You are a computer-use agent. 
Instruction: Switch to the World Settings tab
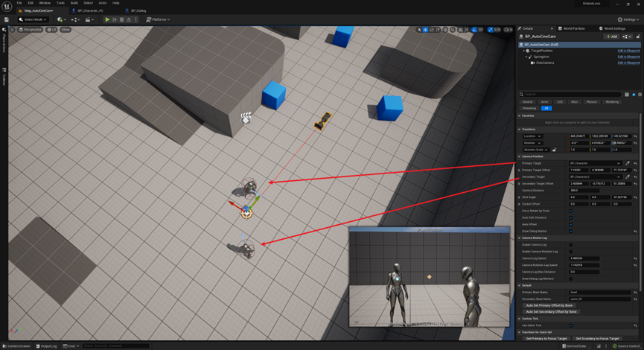(614, 28)
